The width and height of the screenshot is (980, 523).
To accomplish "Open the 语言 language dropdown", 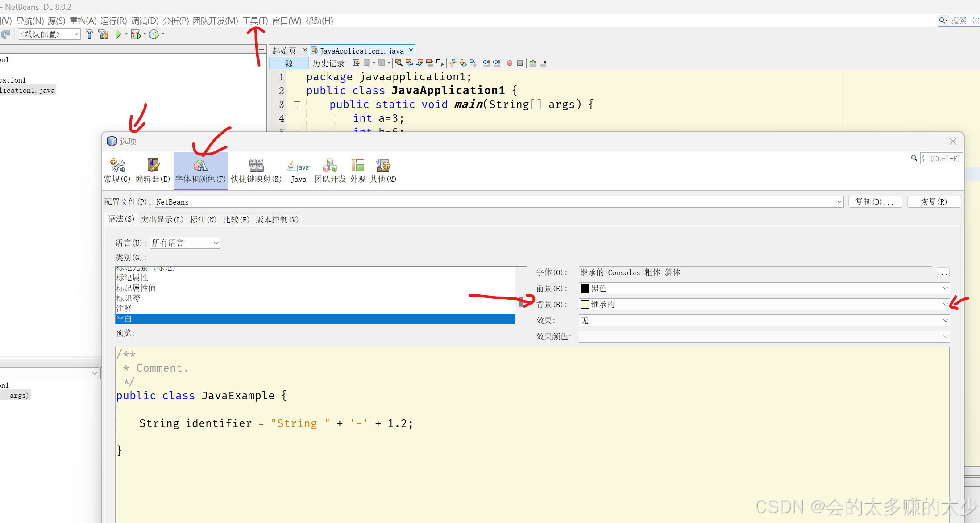I will (x=185, y=243).
